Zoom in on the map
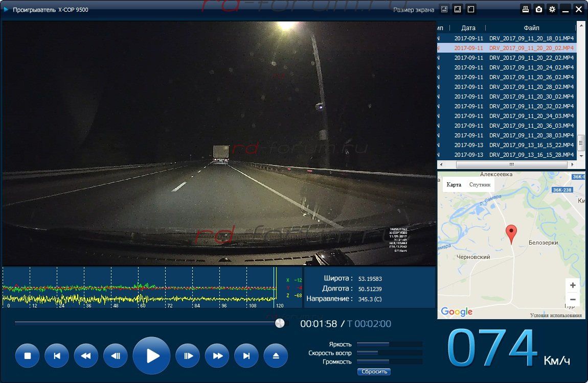Viewport: 588px width, 383px height. pyautogui.click(x=573, y=285)
